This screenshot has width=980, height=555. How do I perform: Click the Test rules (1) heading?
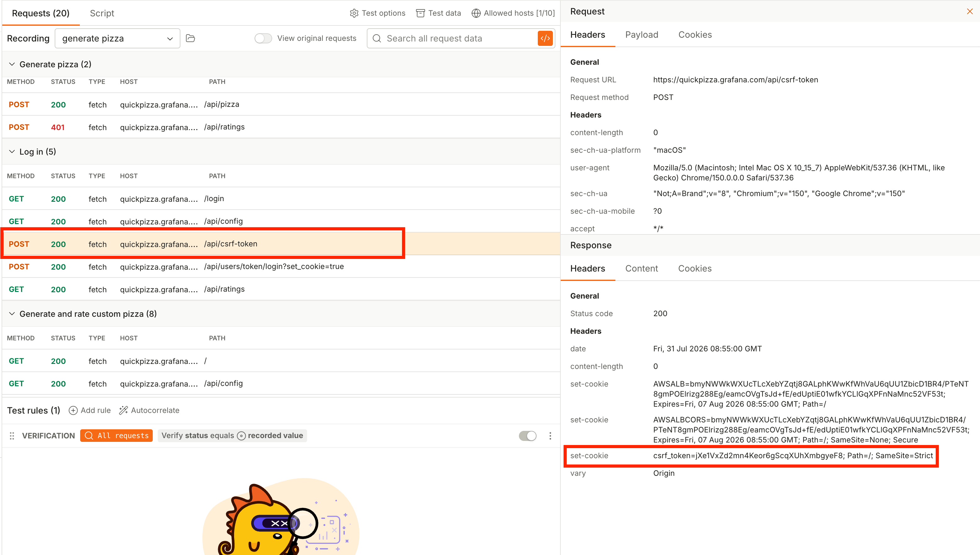pos(34,410)
